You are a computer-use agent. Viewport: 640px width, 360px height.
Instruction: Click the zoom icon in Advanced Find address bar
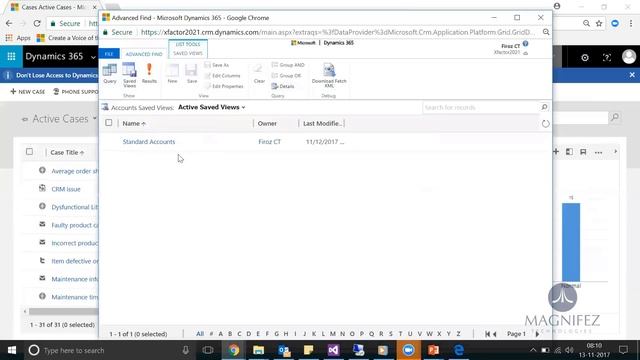tap(546, 32)
